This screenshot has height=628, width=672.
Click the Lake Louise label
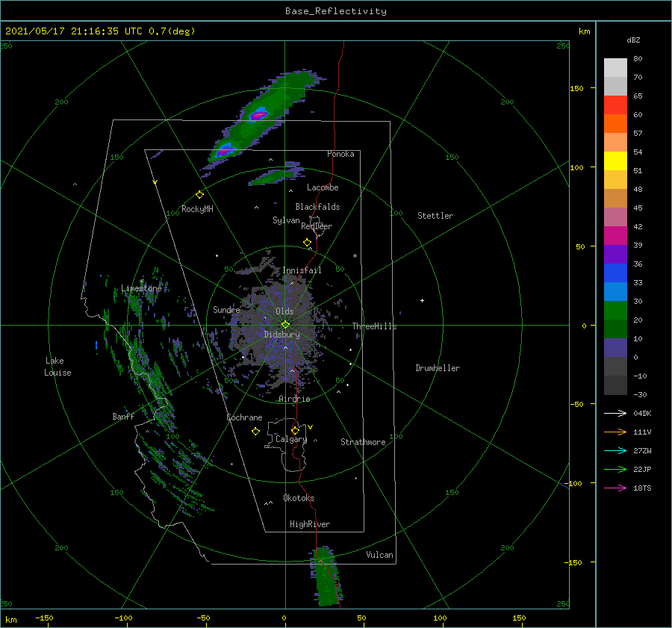(x=57, y=367)
